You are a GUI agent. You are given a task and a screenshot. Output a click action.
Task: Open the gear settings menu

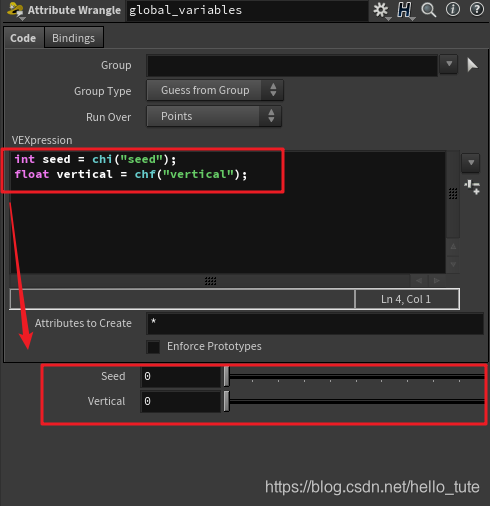click(x=381, y=10)
